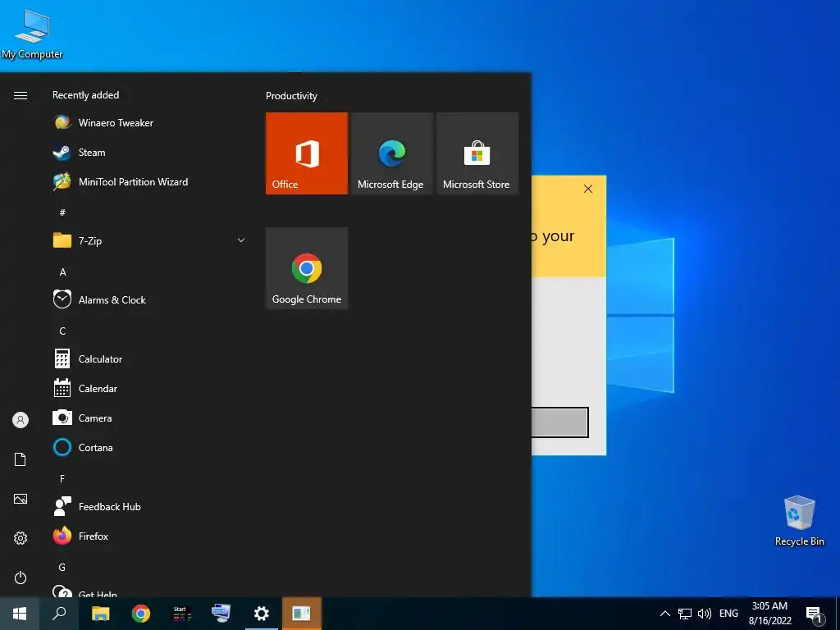Launch the Google Chrome tile
840x630 pixels.
tap(307, 268)
